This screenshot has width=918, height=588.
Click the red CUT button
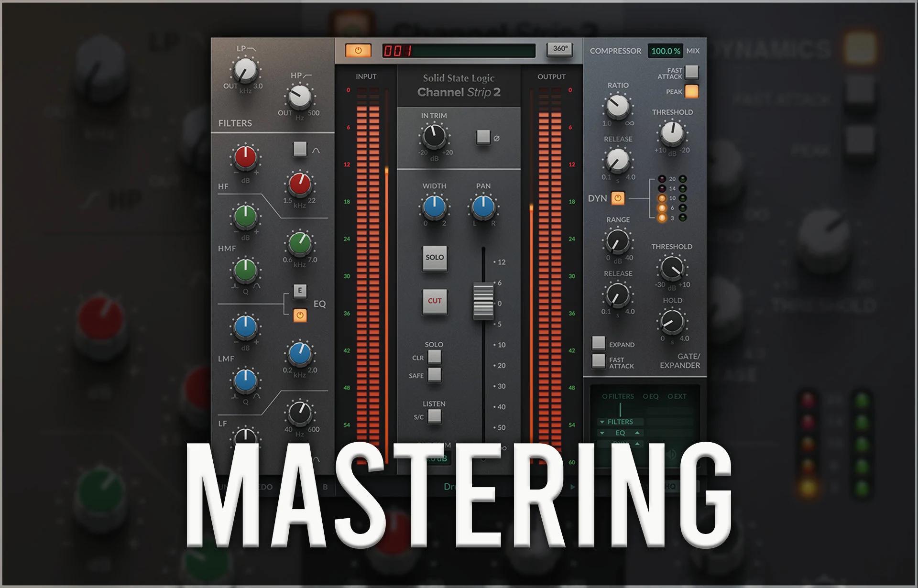tap(435, 301)
